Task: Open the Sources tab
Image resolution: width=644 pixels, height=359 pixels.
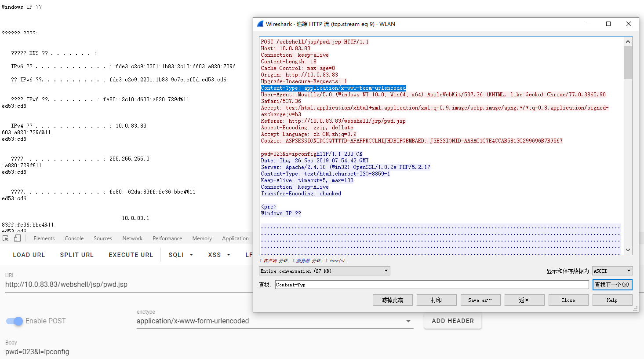Action: 103,238
